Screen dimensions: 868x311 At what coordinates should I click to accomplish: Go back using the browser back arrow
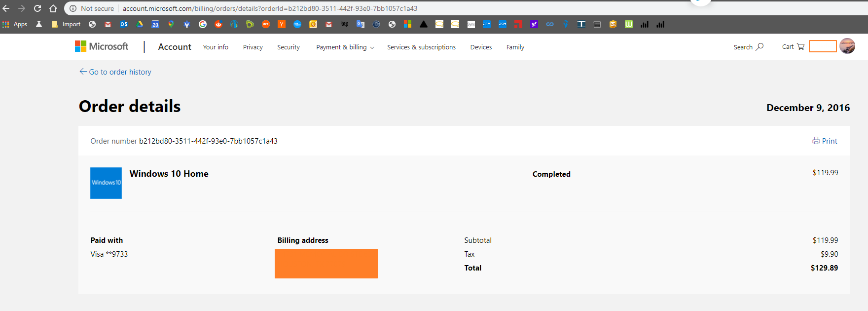click(x=6, y=8)
